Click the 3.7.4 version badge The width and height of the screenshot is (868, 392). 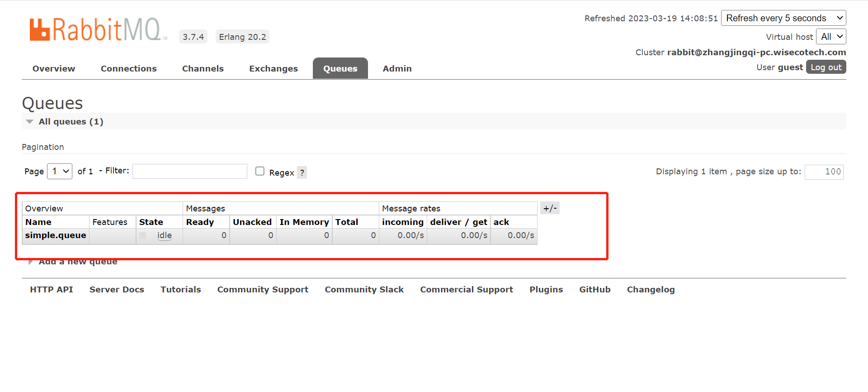point(193,37)
